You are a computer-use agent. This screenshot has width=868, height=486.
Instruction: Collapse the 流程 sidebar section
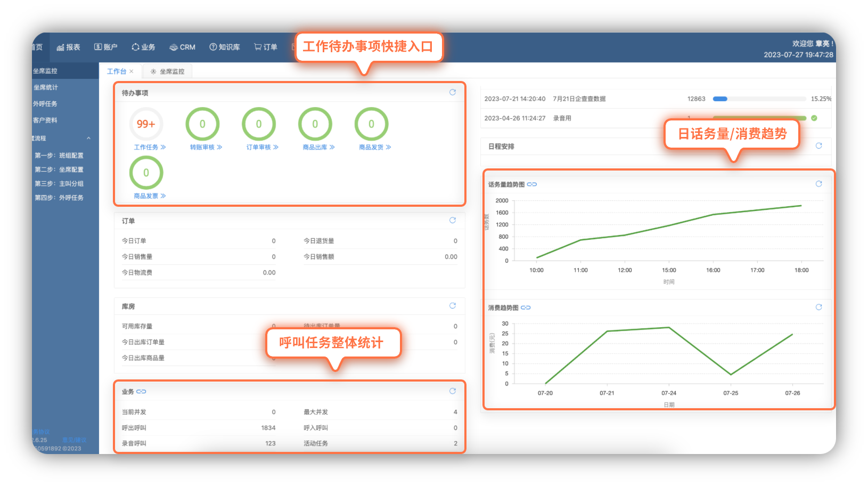tap(88, 139)
